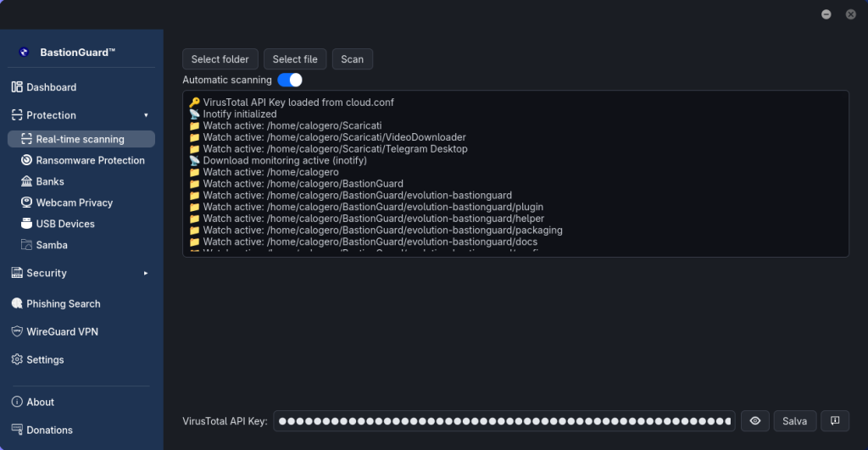
Task: Click the About info icon
Action: pyautogui.click(x=17, y=402)
